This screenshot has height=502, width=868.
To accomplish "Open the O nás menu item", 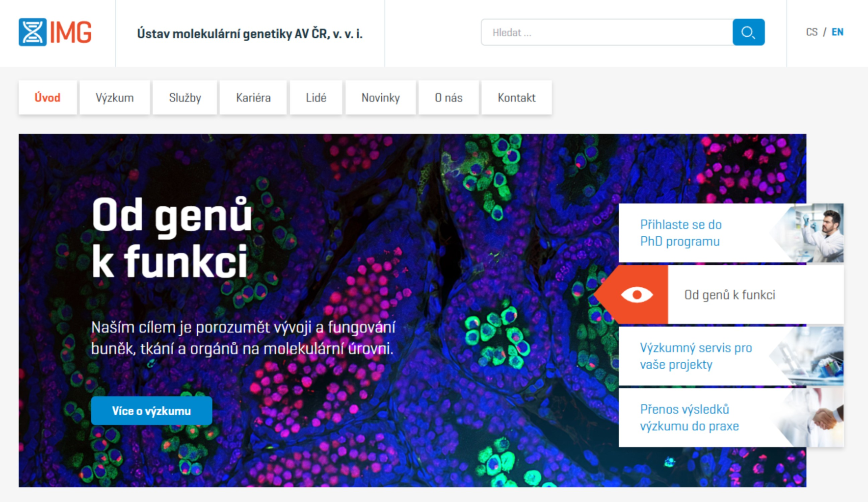I will (x=448, y=98).
